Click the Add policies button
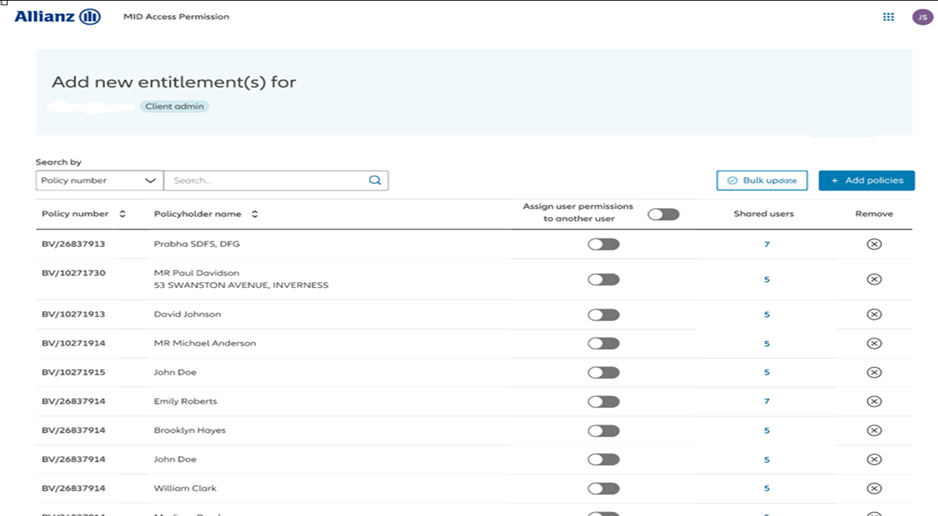 point(867,181)
